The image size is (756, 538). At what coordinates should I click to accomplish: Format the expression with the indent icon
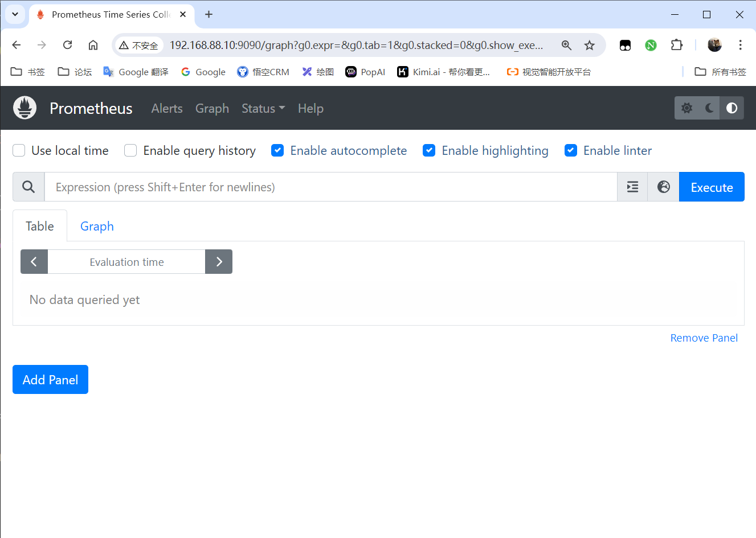tap(632, 187)
